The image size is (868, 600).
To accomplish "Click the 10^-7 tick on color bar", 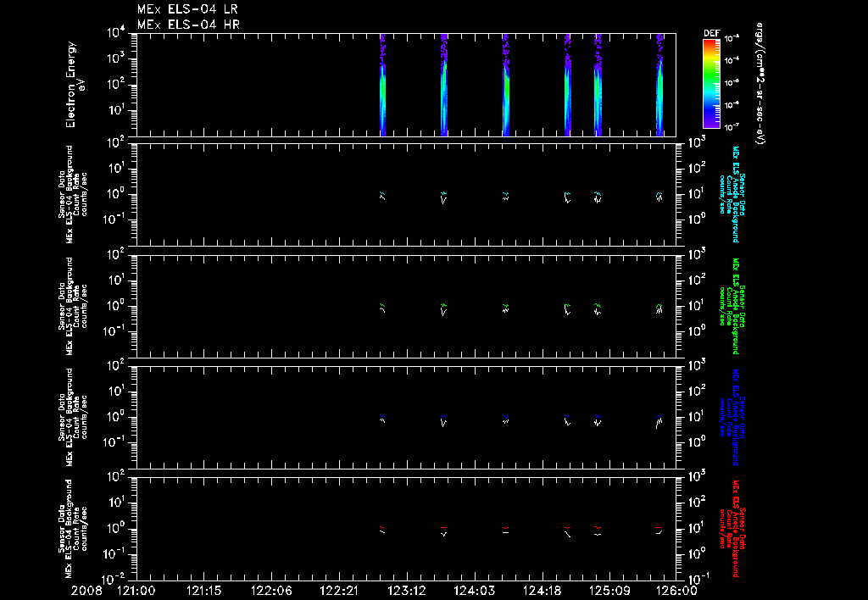I will click(732, 127).
